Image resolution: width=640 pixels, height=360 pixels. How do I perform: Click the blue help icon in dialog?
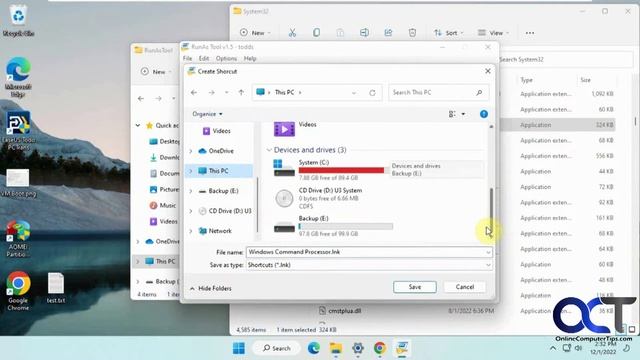pos(484,114)
